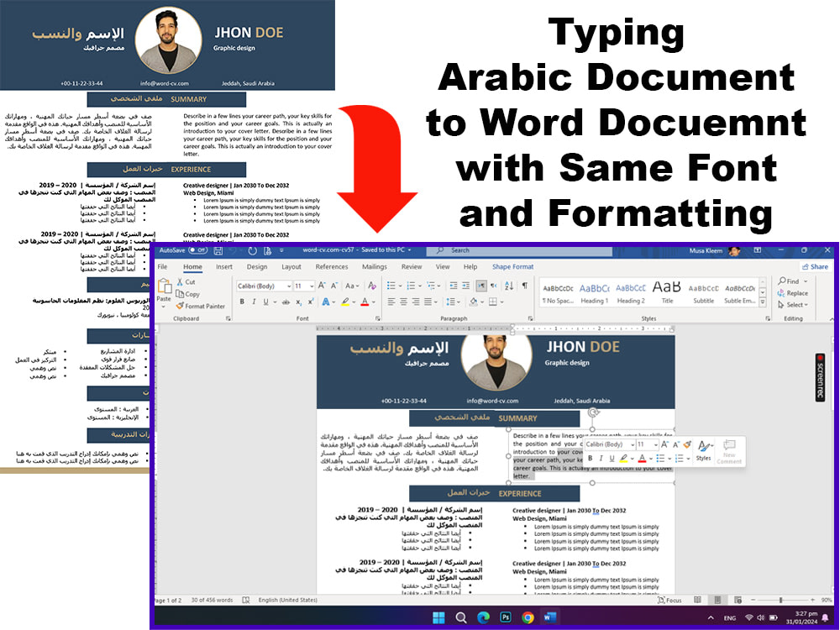This screenshot has width=840, height=630.
Task: Center text in ribbon Paragraph group
Action: [x=403, y=302]
